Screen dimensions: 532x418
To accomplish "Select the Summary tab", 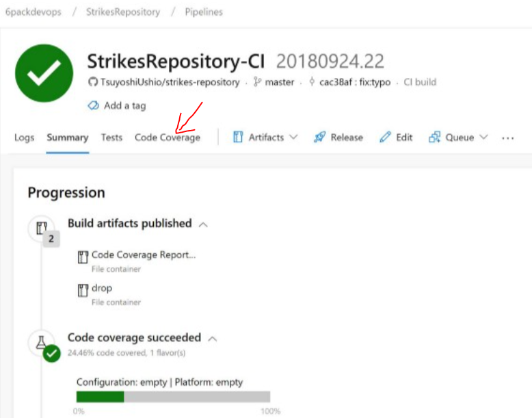I will pyautogui.click(x=68, y=138).
